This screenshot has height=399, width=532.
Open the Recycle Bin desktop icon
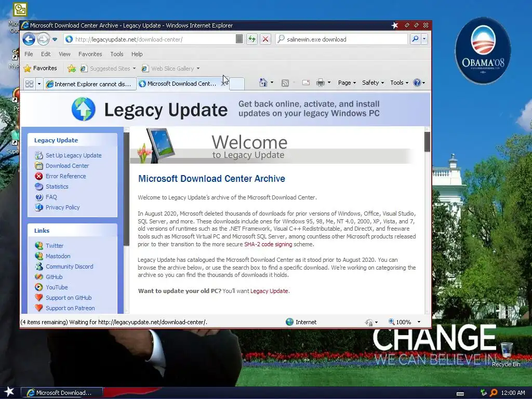(x=506, y=354)
